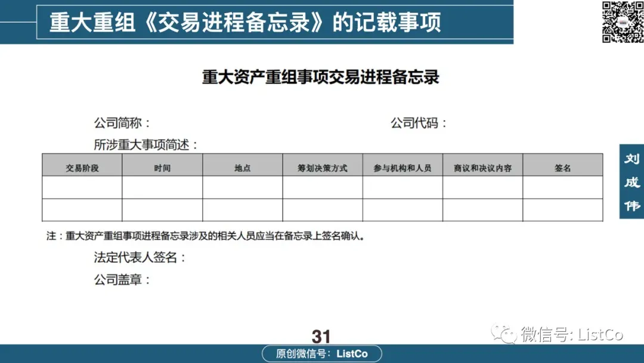Select the heading 重大资产重组事项交易进程备忘录
Viewport: 644px width, 363px height.
pos(321,77)
